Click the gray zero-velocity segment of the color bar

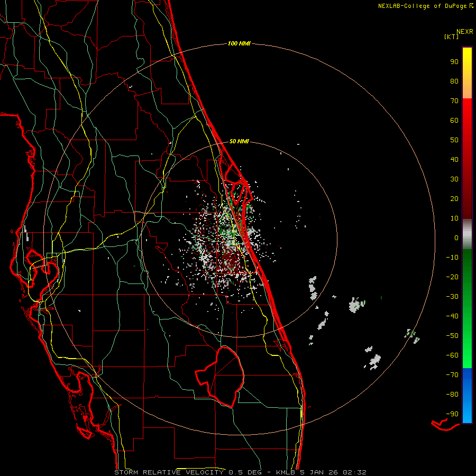click(467, 234)
